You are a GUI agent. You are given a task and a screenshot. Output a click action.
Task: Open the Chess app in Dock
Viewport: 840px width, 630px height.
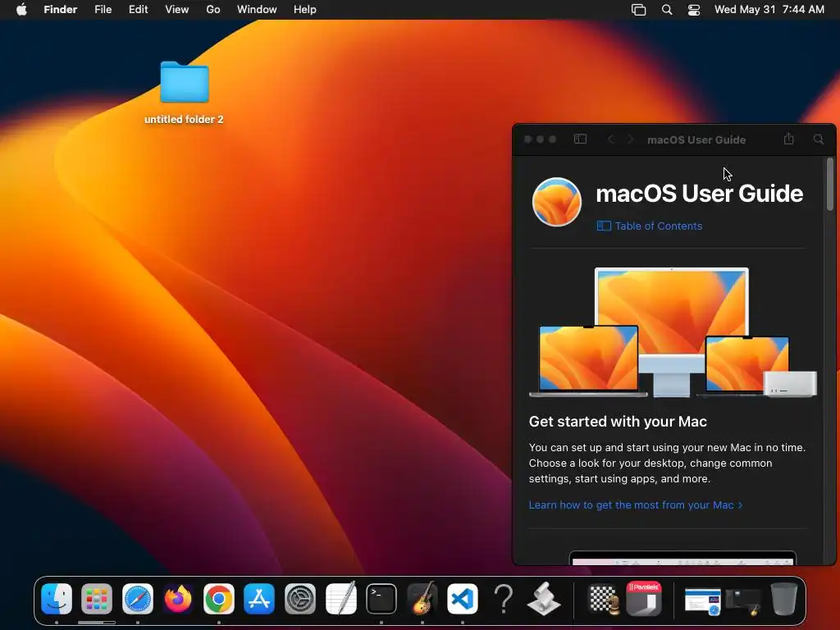click(604, 598)
